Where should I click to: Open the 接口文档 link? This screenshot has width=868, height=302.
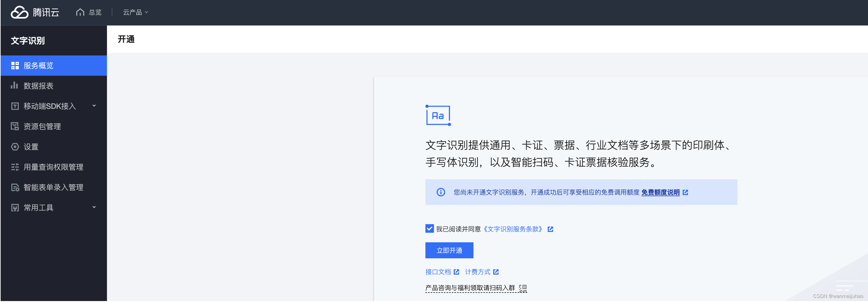pyautogui.click(x=438, y=272)
